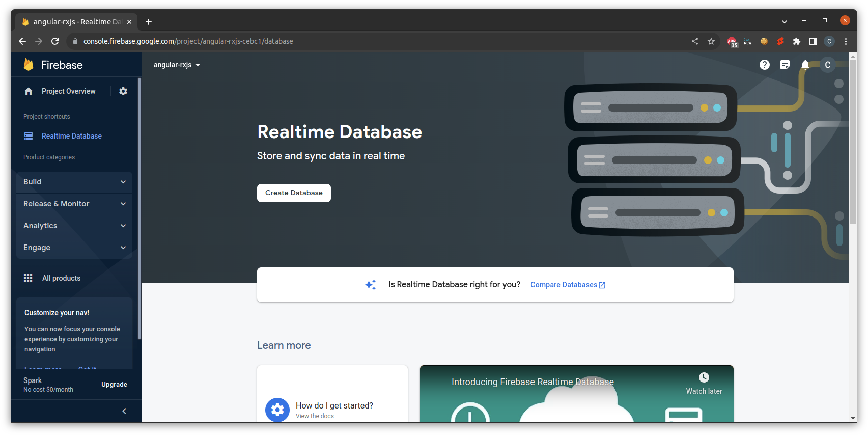Open All products page

tap(61, 278)
